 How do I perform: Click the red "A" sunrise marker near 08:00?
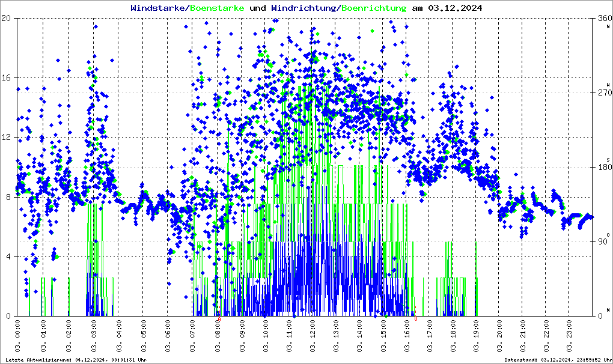[x=219, y=319]
